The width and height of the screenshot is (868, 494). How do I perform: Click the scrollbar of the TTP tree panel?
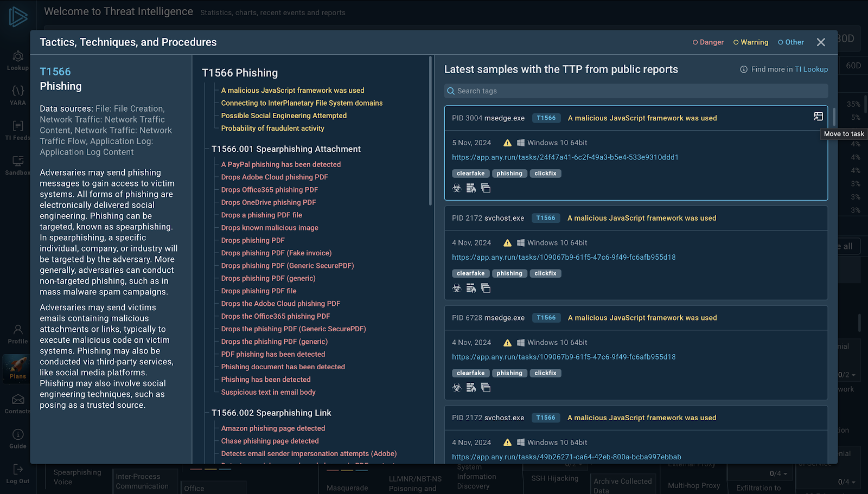coord(431,130)
